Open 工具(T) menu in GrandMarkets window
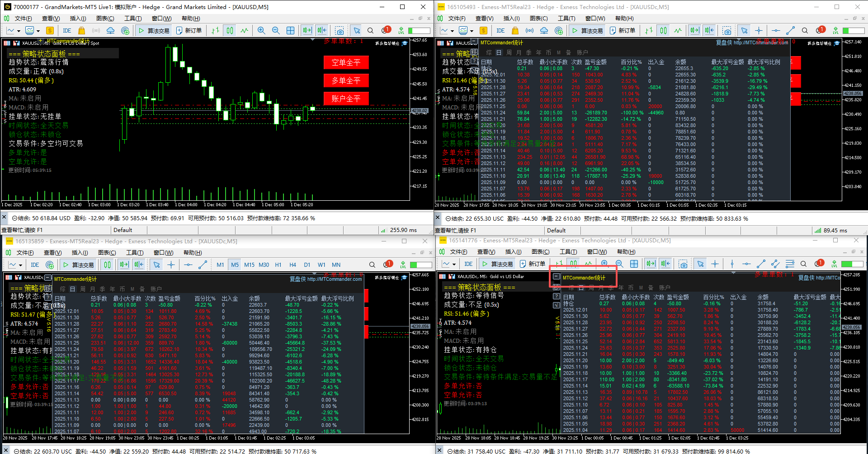The width and height of the screenshot is (868, 454). 133,18
